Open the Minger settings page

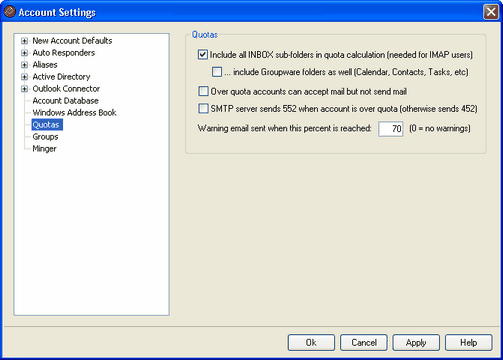(44, 149)
